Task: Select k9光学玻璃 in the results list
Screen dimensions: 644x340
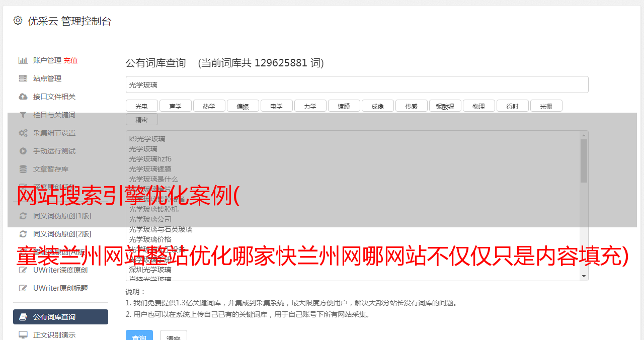Action: coord(147,139)
